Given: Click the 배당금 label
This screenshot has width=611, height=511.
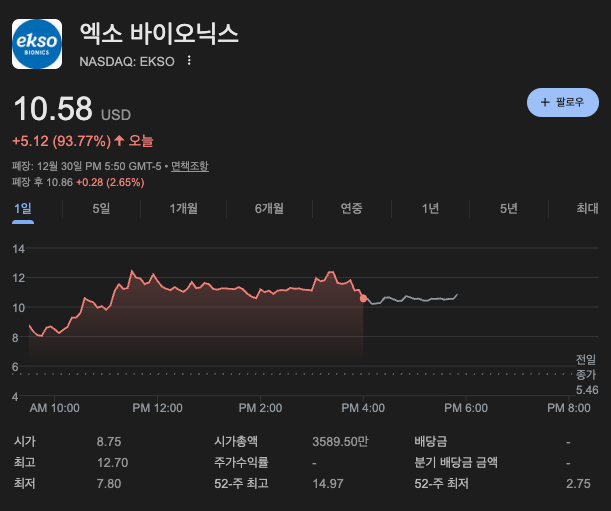Looking at the screenshot, I should pos(431,442).
